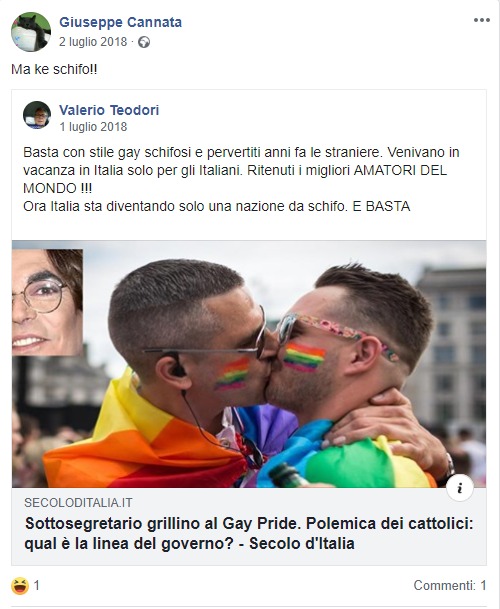The image size is (500, 609).
Task: Open Giuseppe Cannata's cat profile picture
Action: [x=31, y=32]
